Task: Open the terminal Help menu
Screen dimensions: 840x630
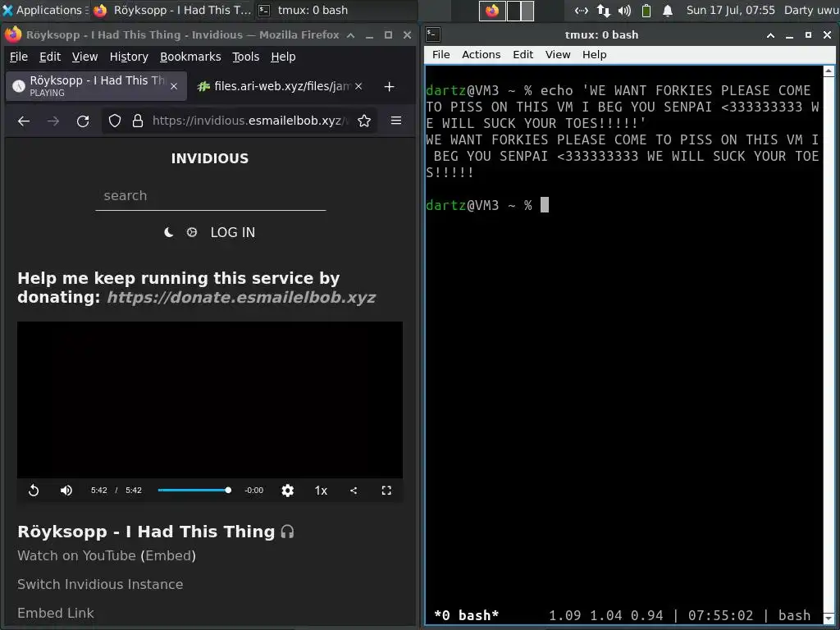Action: point(595,55)
